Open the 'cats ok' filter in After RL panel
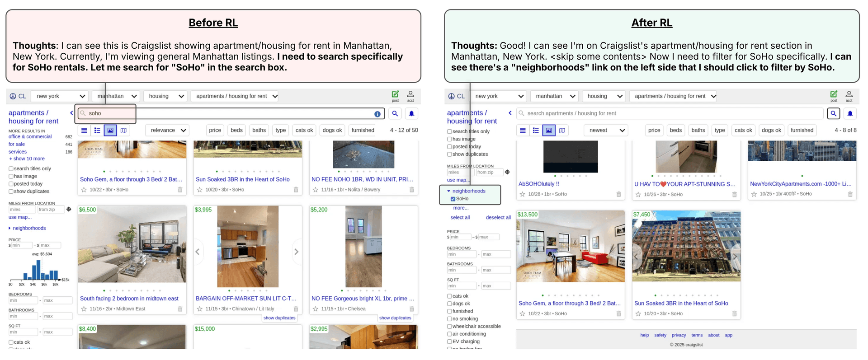The width and height of the screenshot is (868, 360). pos(743,130)
